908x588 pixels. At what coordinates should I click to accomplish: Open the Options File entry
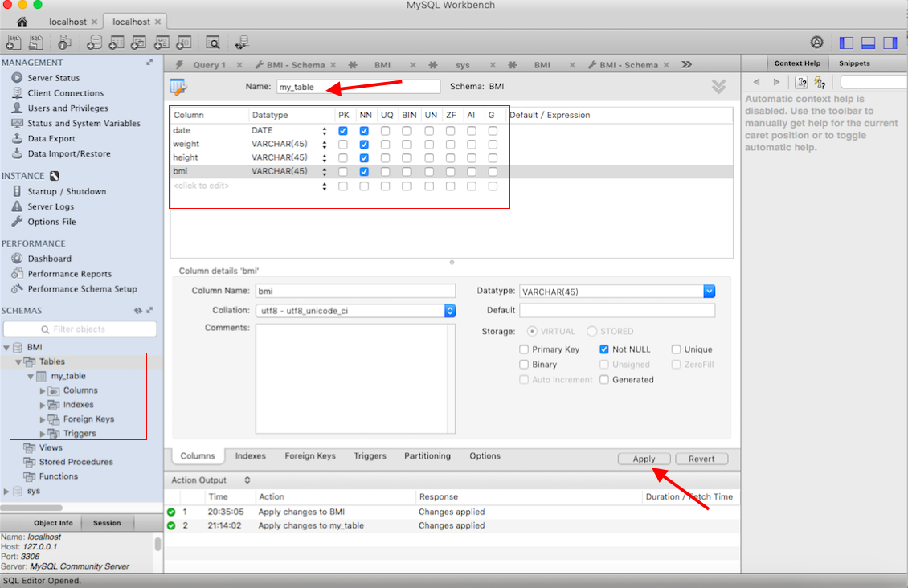(51, 222)
